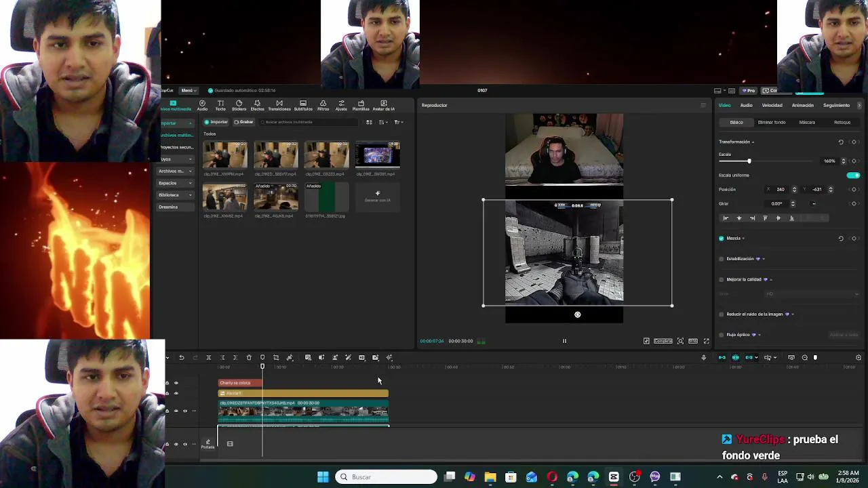Click the timeline zoom slider handle
This screenshot has width=868, height=488.
click(815, 358)
